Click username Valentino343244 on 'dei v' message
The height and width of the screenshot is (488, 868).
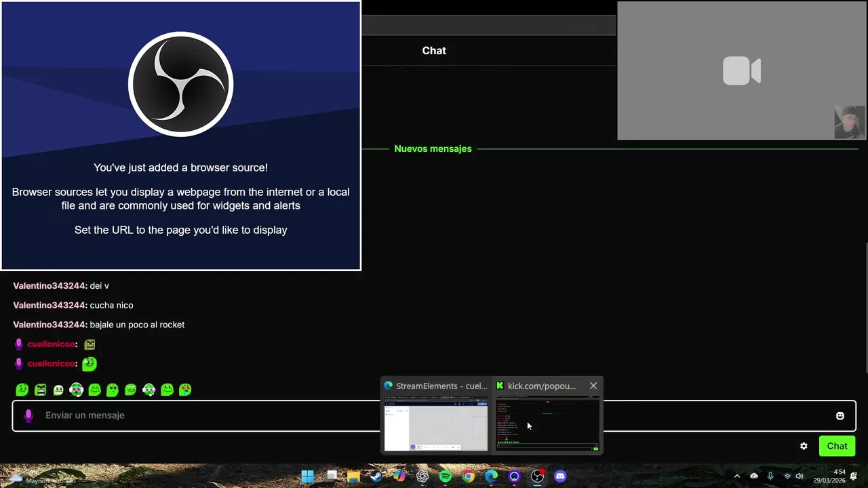click(50, 285)
